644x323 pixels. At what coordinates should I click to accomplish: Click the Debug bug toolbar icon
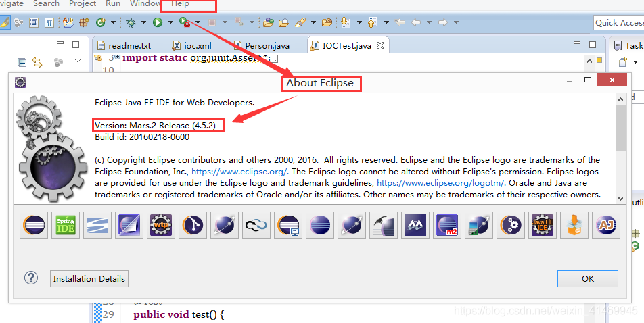click(x=131, y=22)
